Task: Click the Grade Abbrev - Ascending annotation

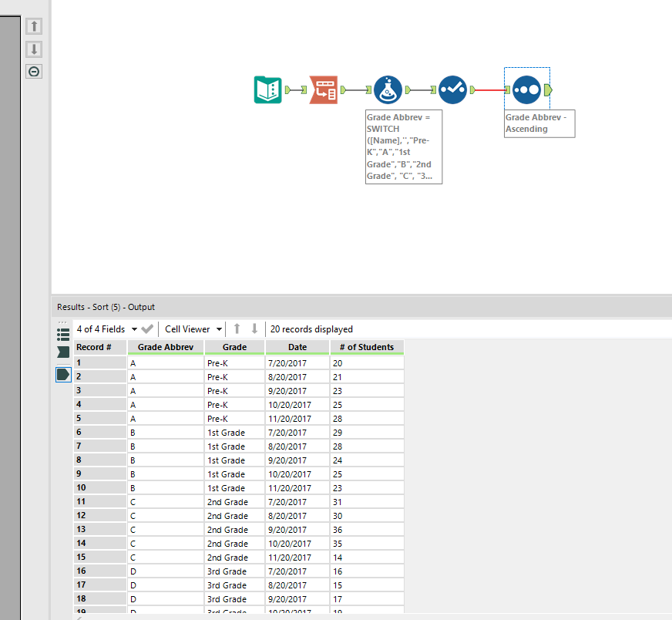Action: click(539, 123)
